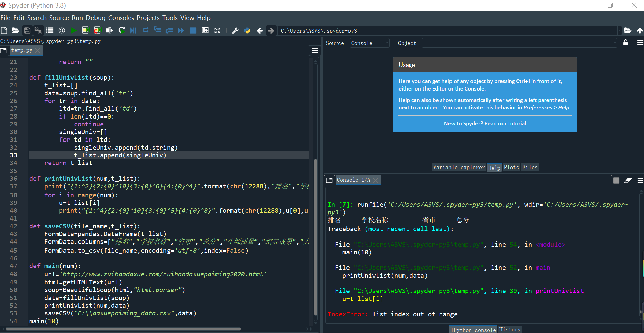Run current cell and advance to next
The image size is (644, 333).
tap(98, 31)
